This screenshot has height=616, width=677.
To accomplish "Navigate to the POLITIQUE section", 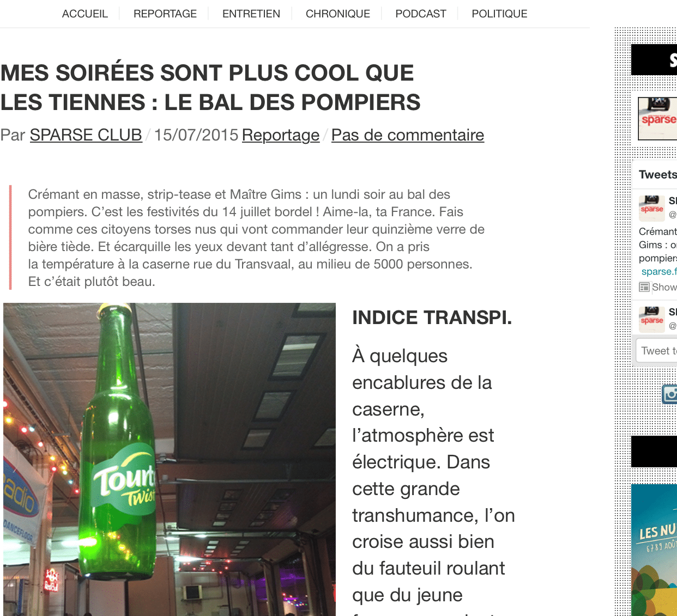I will click(x=499, y=14).
